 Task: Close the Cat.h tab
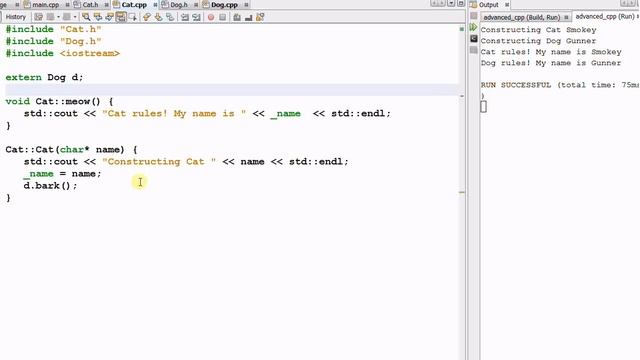pyautogui.click(x=107, y=5)
